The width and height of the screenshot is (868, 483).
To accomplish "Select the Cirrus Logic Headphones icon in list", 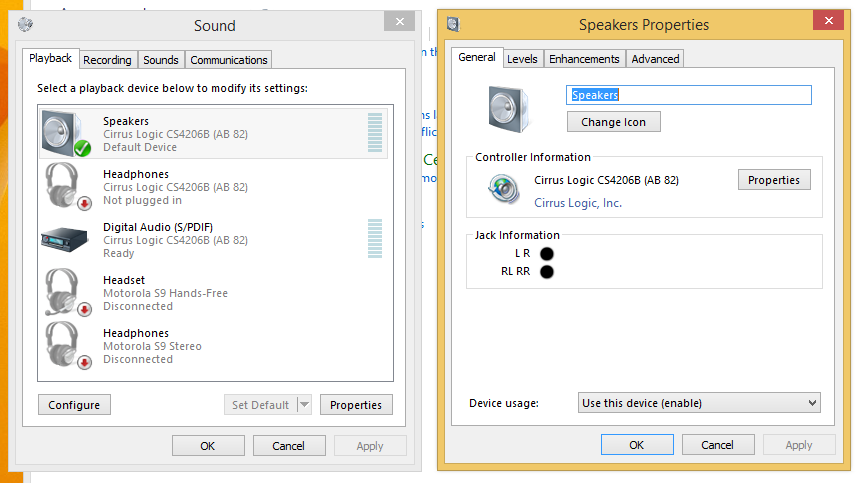I will pos(68,186).
